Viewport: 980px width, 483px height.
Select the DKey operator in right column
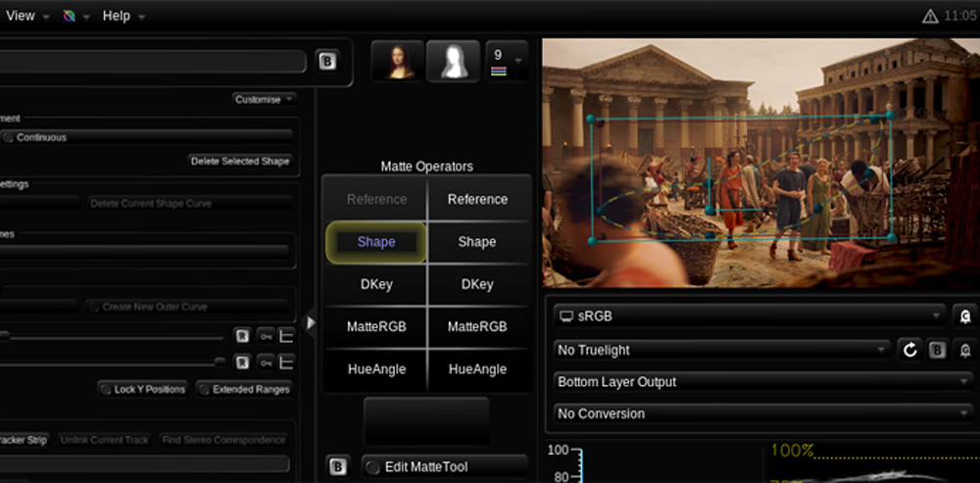(x=477, y=284)
